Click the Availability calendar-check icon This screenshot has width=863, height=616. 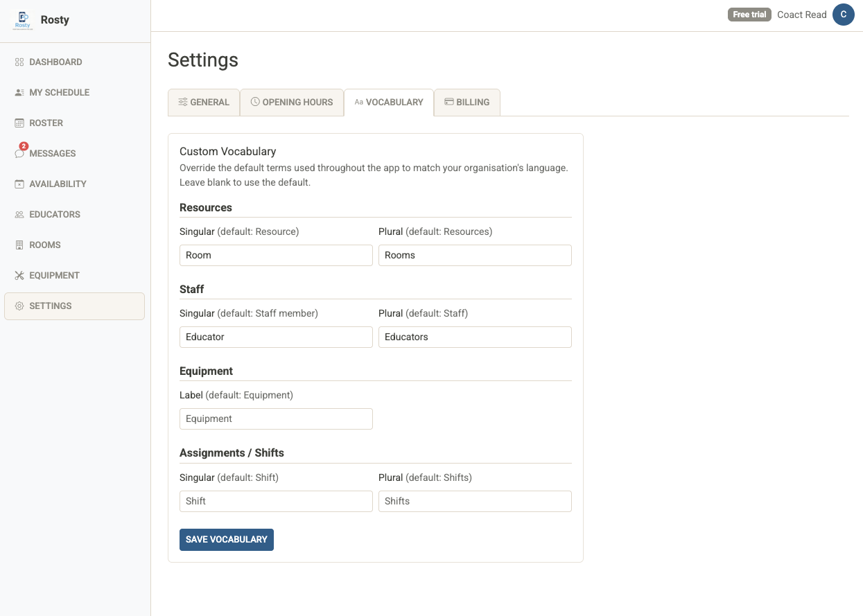pos(19,184)
